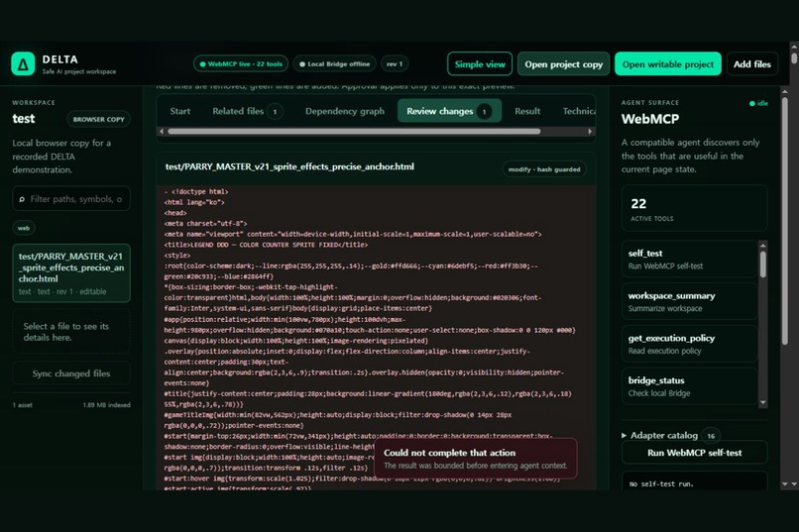Click the test workspace name
Image resolution: width=799 pixels, height=532 pixels.
24,119
